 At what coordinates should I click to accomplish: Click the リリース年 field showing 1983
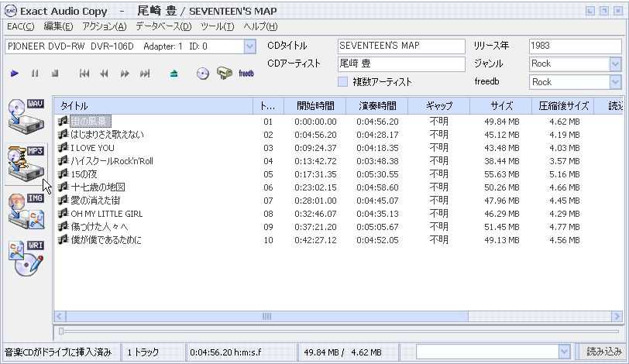click(575, 46)
